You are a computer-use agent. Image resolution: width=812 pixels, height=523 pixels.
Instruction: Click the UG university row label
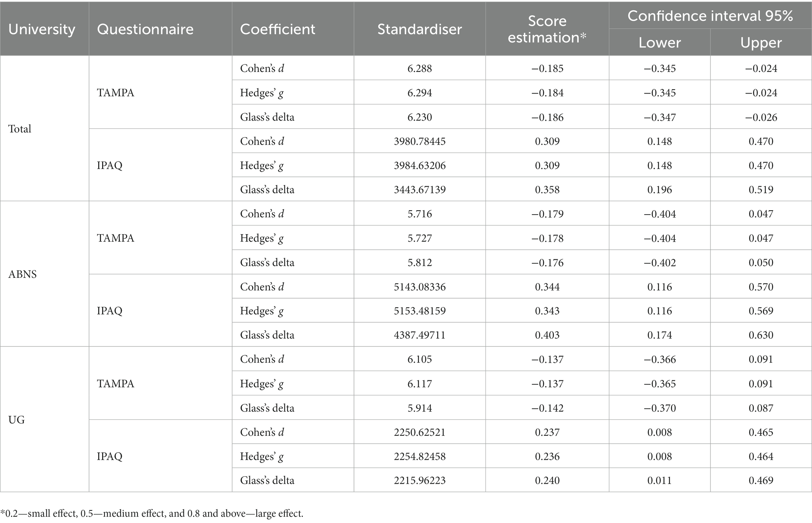[x=16, y=420]
